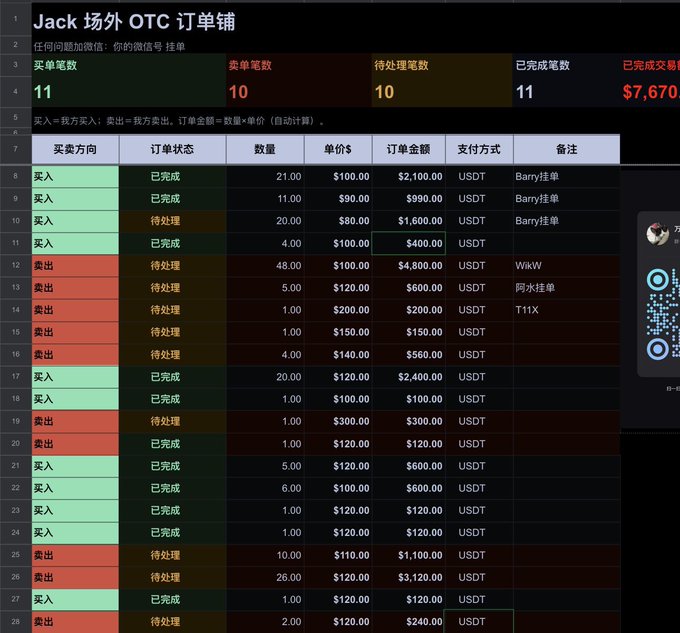Click the 卖单笔数 count value 10
Image resolution: width=680 pixels, height=633 pixels.
coord(238,92)
